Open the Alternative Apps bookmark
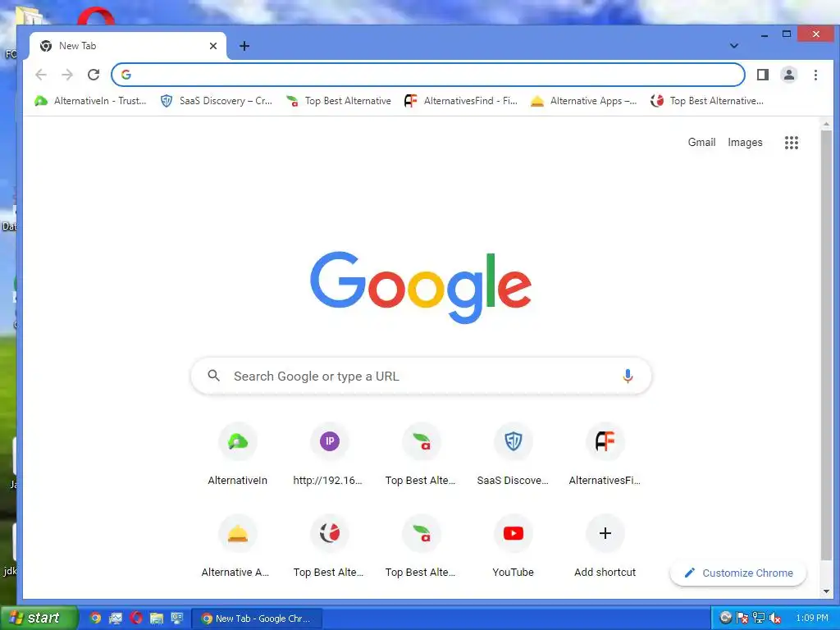This screenshot has width=840, height=630. (584, 101)
